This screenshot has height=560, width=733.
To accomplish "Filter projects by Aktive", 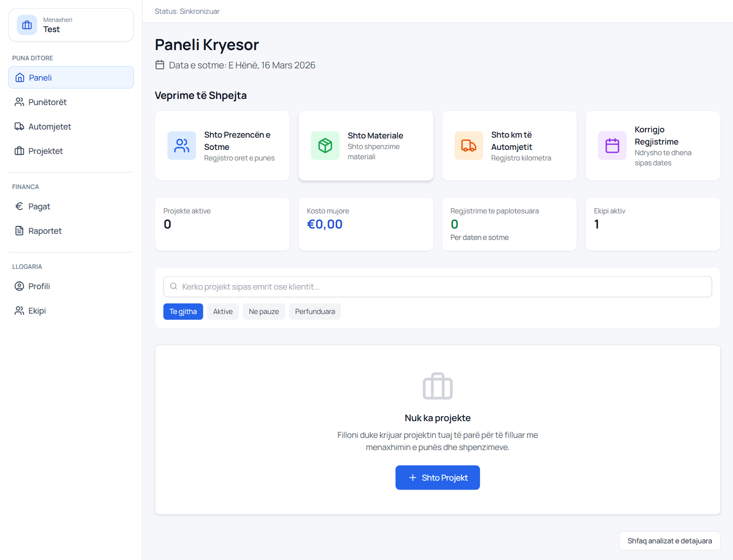I will (223, 312).
